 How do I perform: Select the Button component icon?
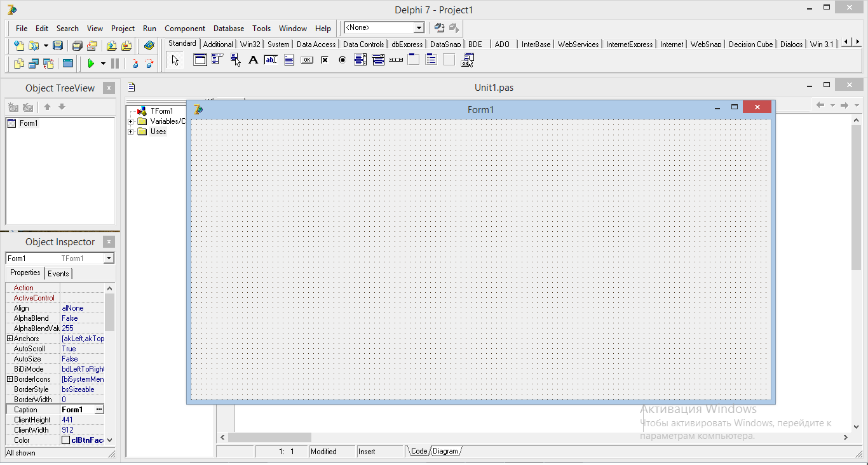pyautogui.click(x=307, y=60)
